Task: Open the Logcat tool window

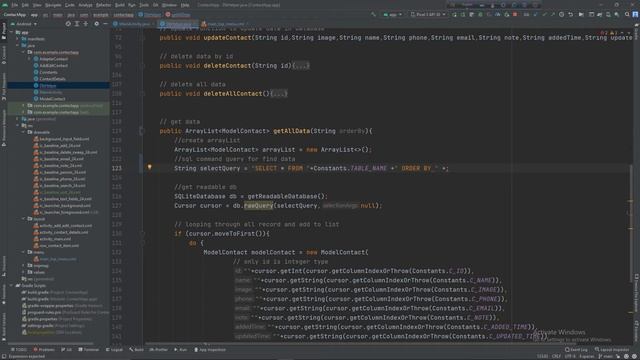Action: click(x=114, y=350)
